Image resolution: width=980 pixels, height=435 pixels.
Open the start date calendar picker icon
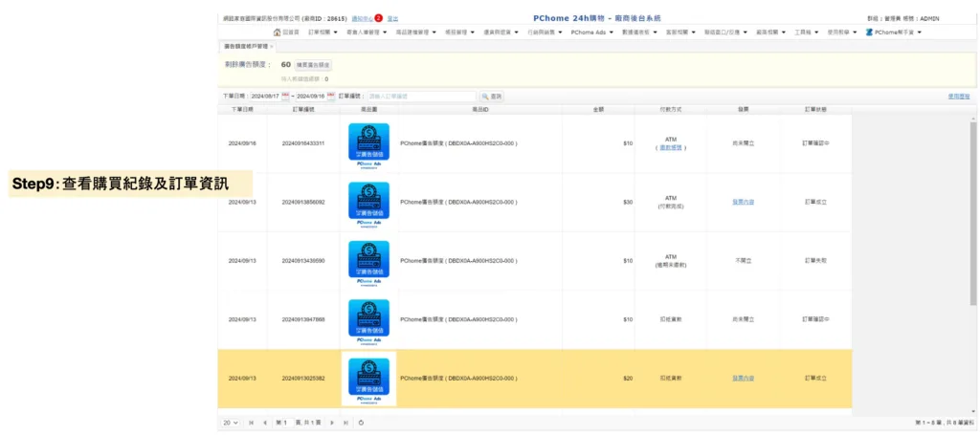tap(286, 97)
